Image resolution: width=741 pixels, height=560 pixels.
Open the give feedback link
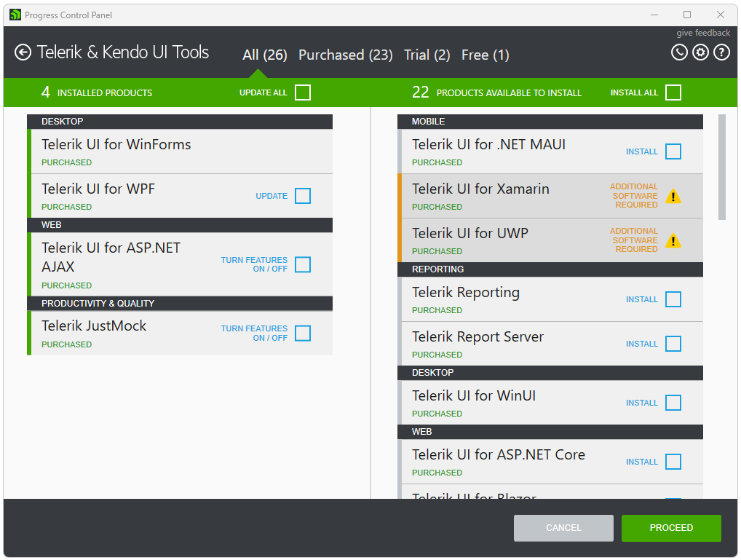tap(702, 32)
